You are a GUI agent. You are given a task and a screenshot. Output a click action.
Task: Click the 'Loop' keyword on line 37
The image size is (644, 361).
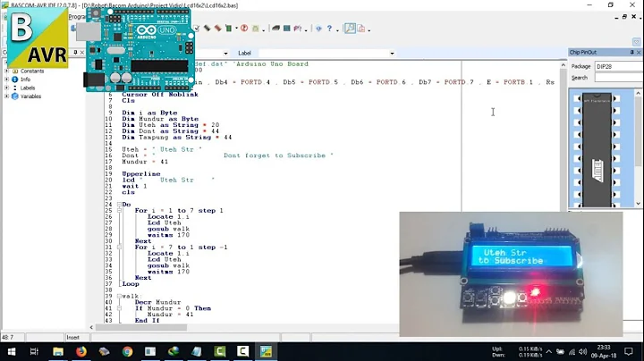tap(131, 284)
